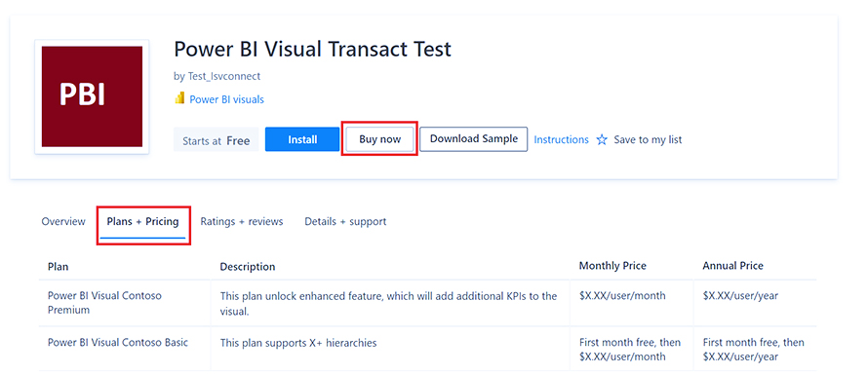Screen dimensions: 868x375
Task: Click the blue Install button
Action: pyautogui.click(x=302, y=139)
